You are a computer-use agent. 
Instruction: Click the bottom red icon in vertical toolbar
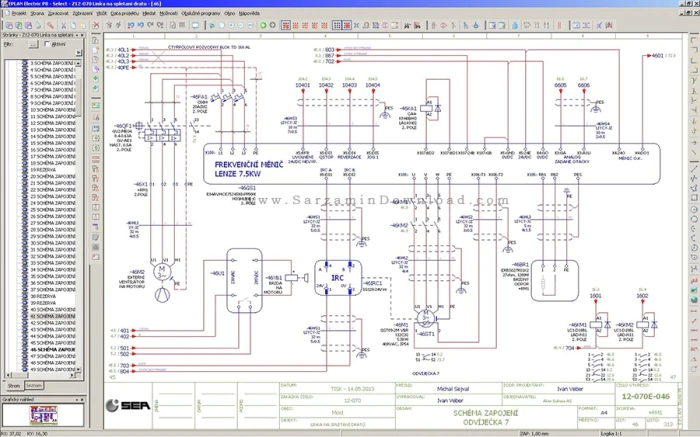[96, 257]
